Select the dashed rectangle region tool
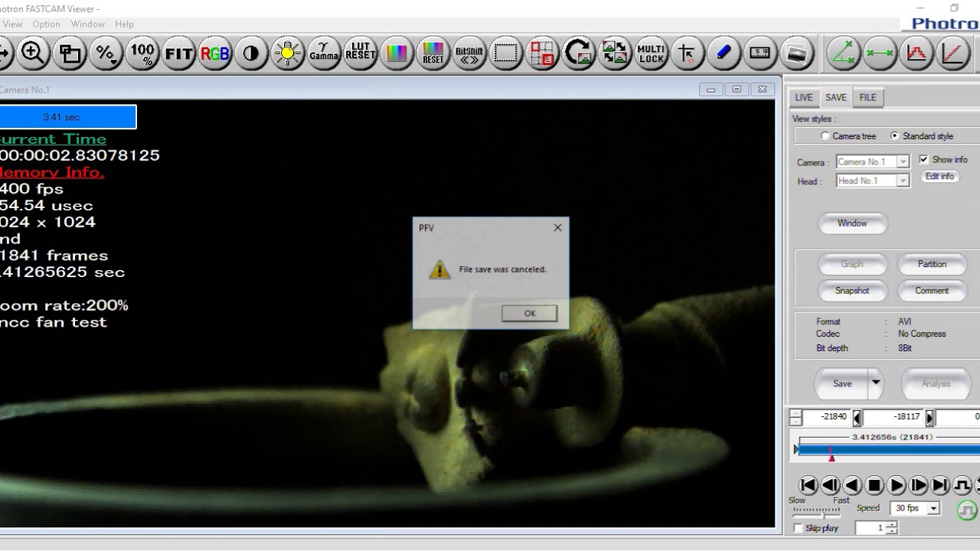 coord(506,53)
